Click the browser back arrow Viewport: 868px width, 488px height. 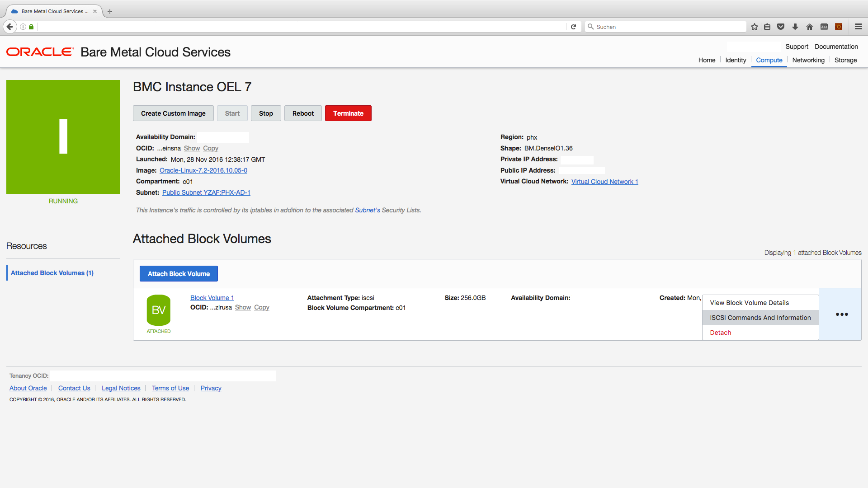tap(10, 27)
